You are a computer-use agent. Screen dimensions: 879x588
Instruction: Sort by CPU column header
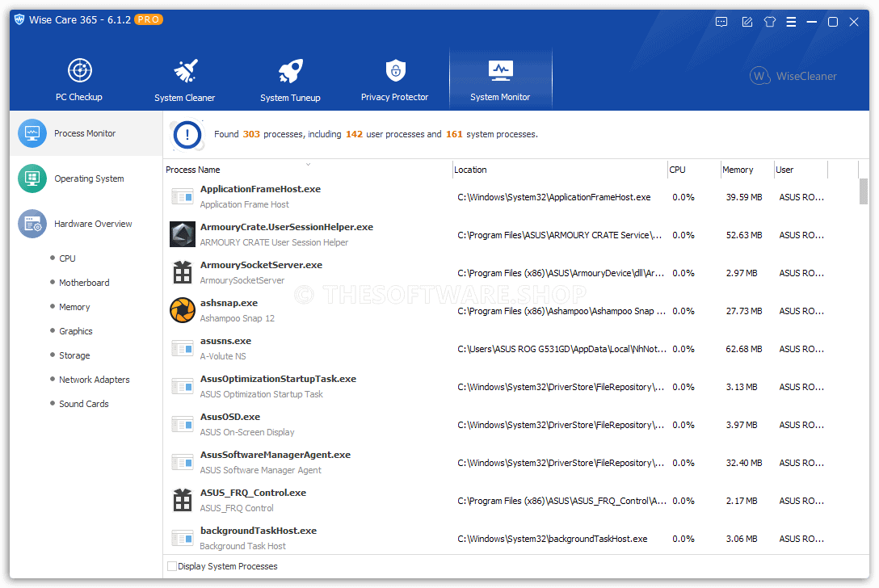pyautogui.click(x=677, y=170)
